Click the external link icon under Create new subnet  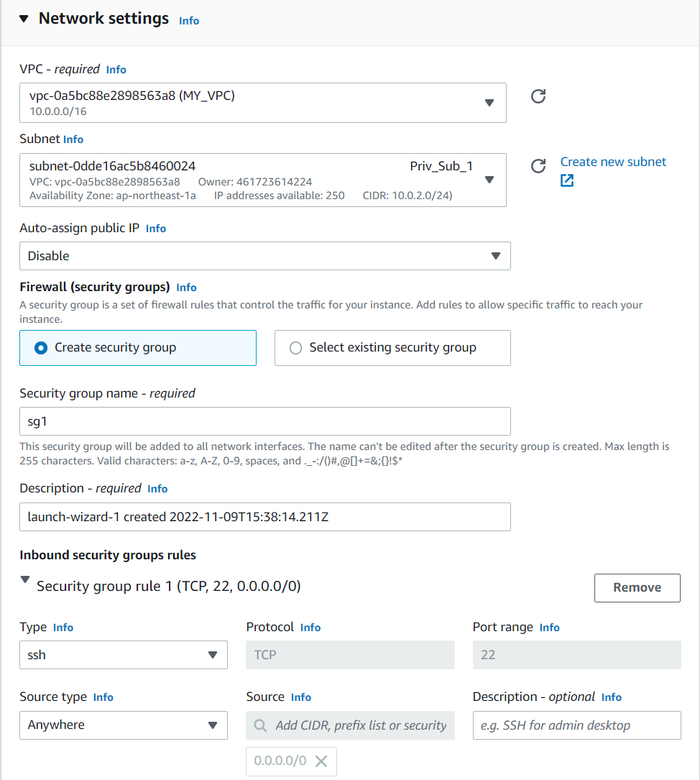click(567, 180)
